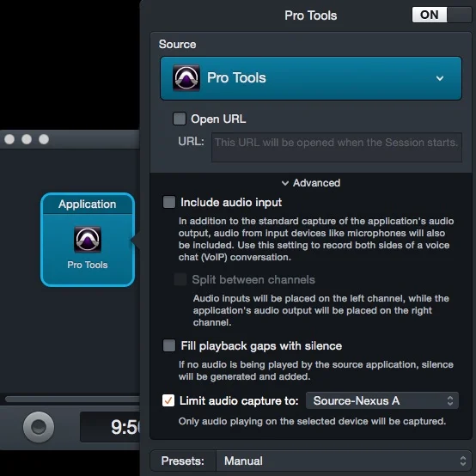Toggle the Pro Tools ON switch
This screenshot has height=476, width=476.
pyautogui.click(x=442, y=15)
